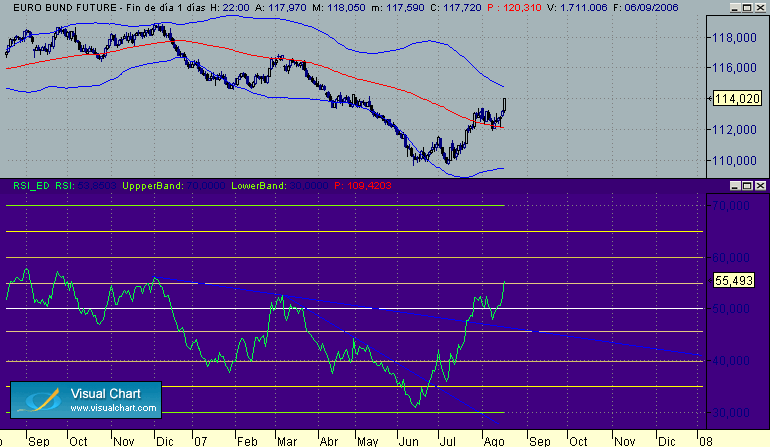The image size is (770, 447).
Task: Click the 116,000 price axis label
Action: 734,68
